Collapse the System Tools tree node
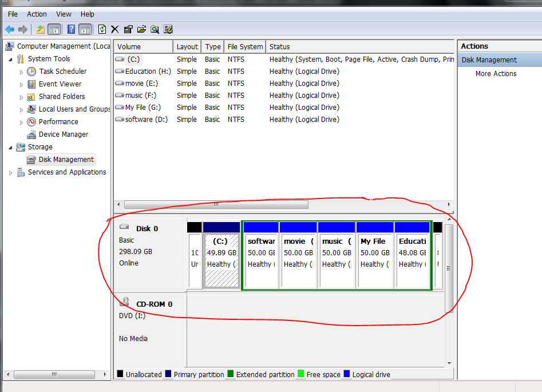Image resolution: width=542 pixels, height=392 pixels. click(10, 58)
